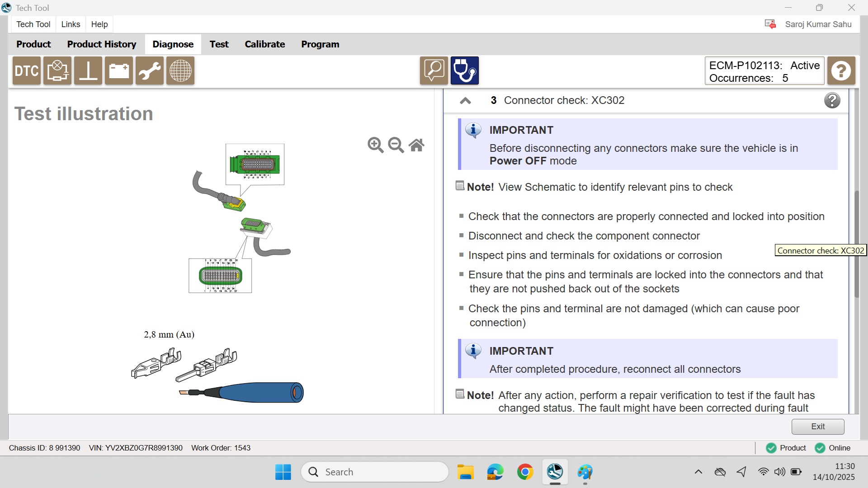Switch to the Test tab
The height and width of the screenshot is (488, 868).
click(x=219, y=44)
